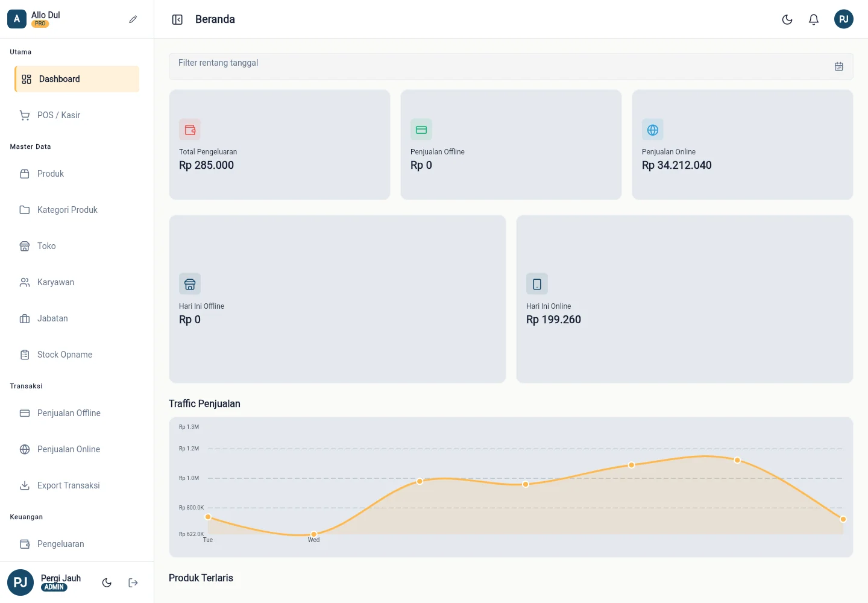This screenshot has height=603, width=868.
Task: Open Stock Opname
Action: [77, 355]
